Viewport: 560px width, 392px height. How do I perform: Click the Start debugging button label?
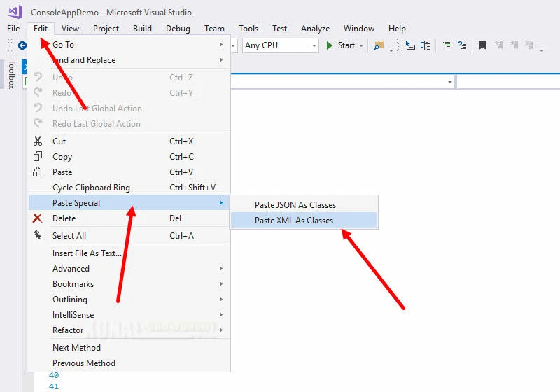[x=346, y=45]
